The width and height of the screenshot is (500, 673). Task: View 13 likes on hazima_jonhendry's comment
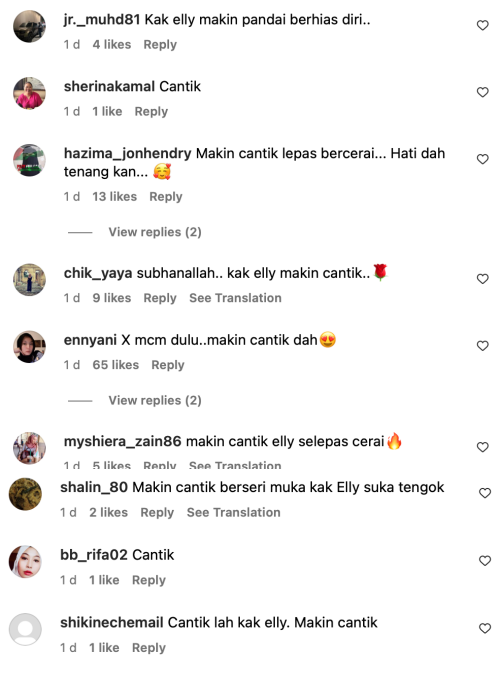tap(115, 197)
